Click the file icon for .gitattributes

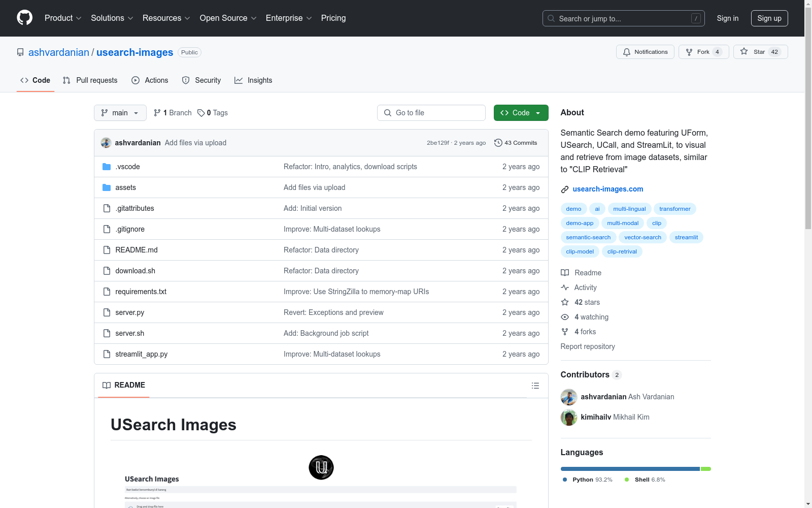pos(107,208)
